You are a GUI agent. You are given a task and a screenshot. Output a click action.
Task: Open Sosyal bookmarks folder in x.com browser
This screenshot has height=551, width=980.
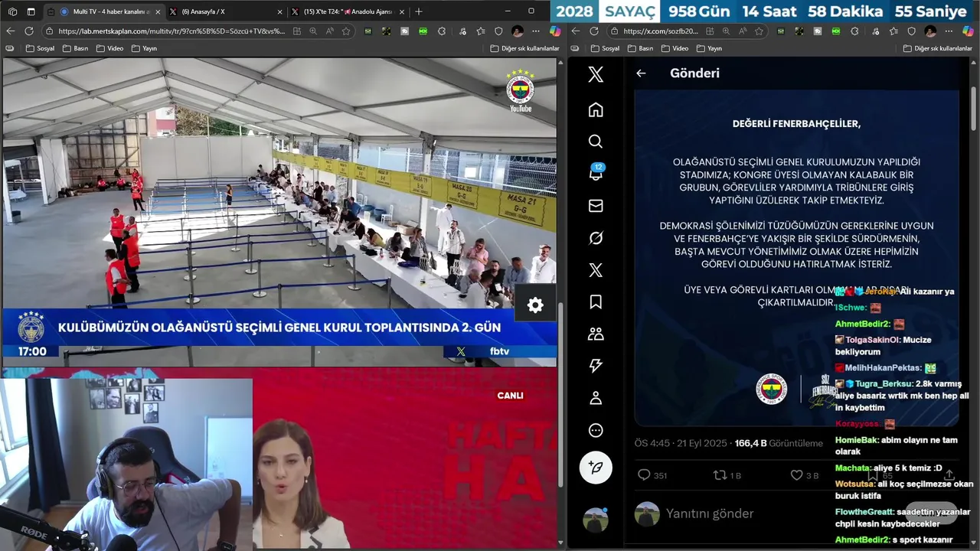coord(605,48)
